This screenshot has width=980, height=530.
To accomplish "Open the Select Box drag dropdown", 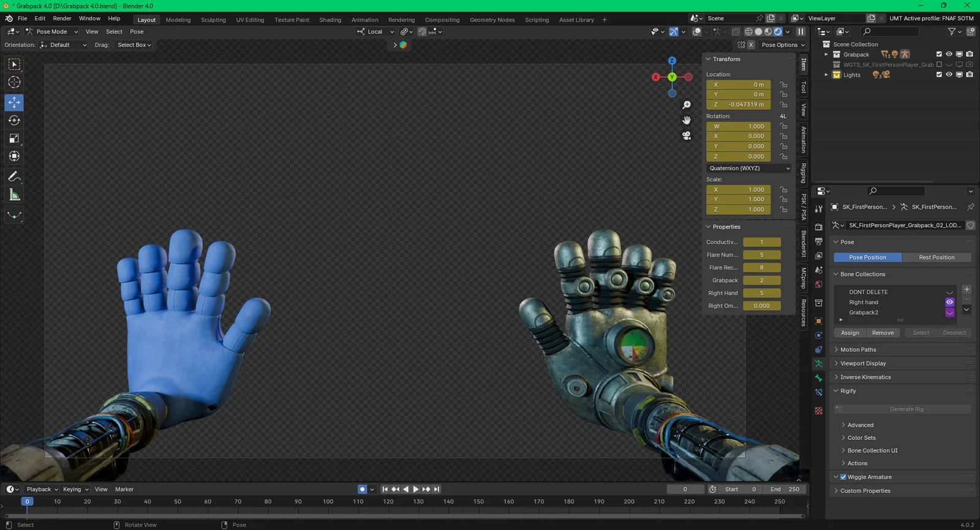I will 134,45.
